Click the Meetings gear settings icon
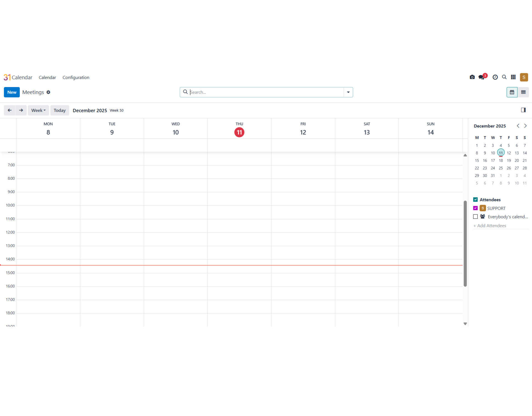The height and width of the screenshot is (416, 532). (48, 92)
